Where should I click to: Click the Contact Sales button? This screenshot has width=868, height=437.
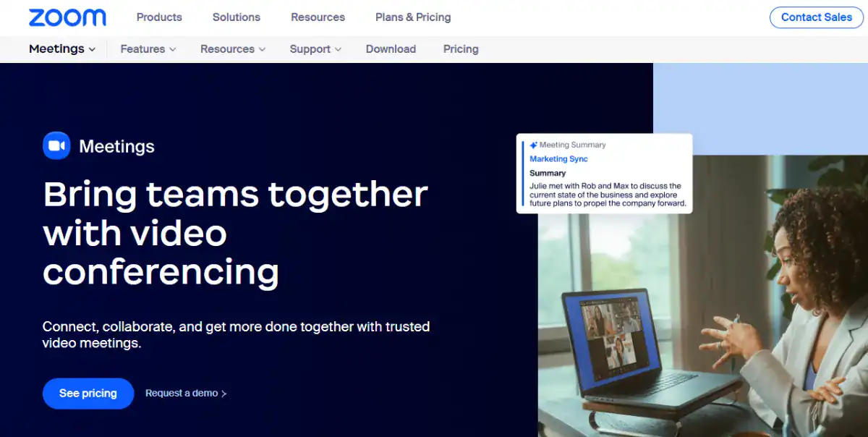[817, 17]
